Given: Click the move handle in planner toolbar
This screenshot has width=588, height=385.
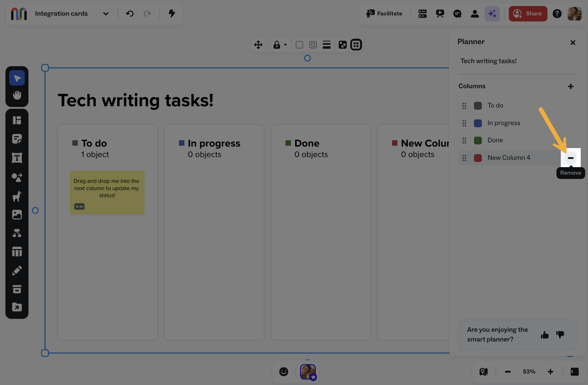Looking at the screenshot, I should [258, 45].
